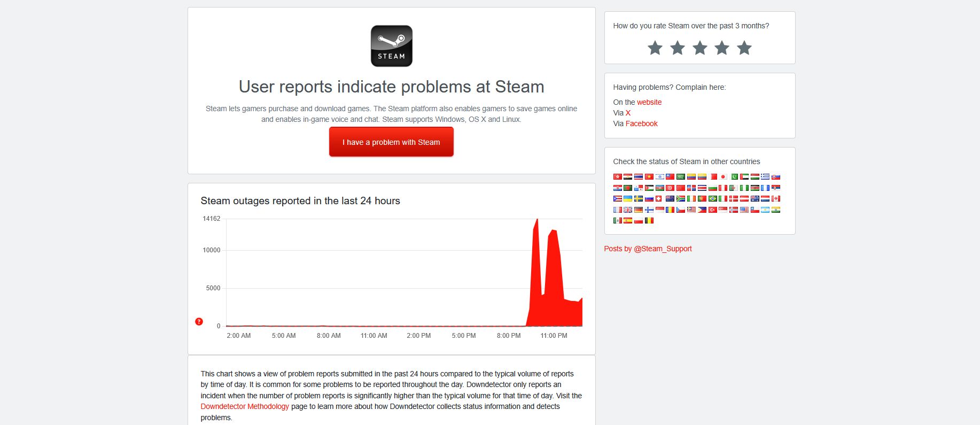Click the Switzerland flag icon
980x425 pixels.
tap(659, 198)
